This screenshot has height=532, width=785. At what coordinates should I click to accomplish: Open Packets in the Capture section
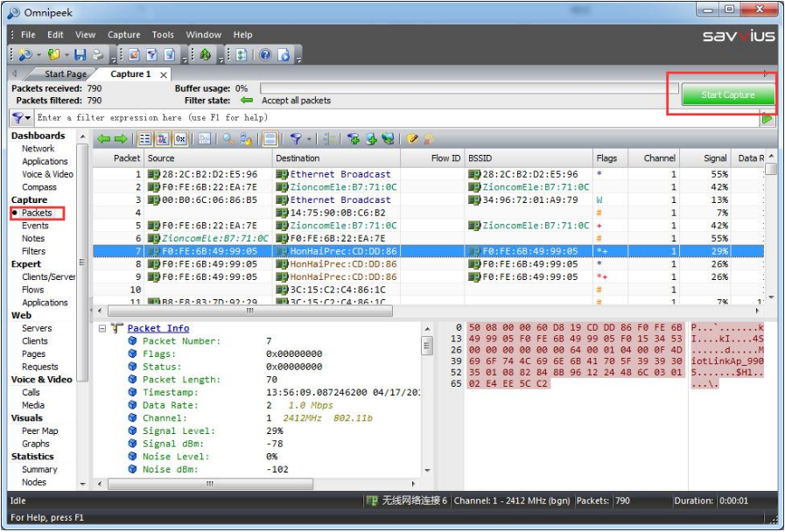coord(37,213)
